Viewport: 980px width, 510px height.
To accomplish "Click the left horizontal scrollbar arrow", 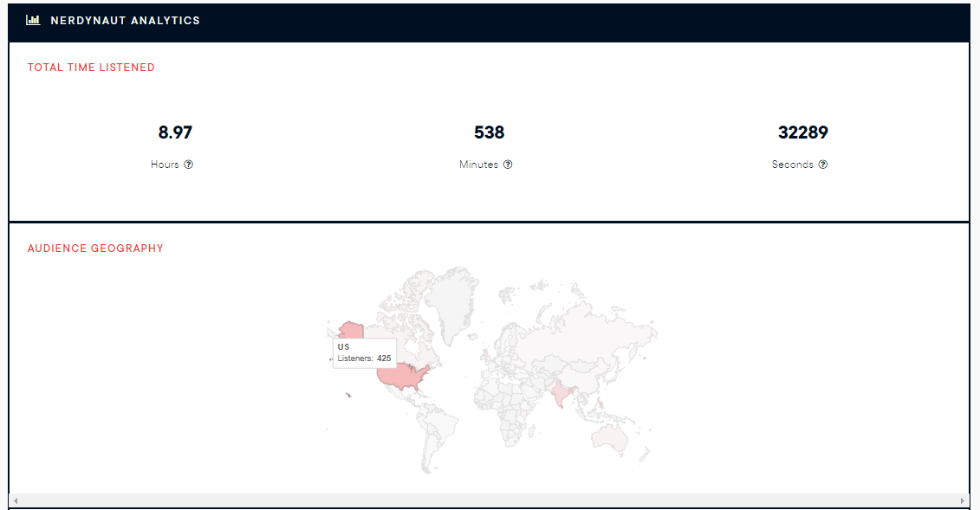I will click(16, 500).
